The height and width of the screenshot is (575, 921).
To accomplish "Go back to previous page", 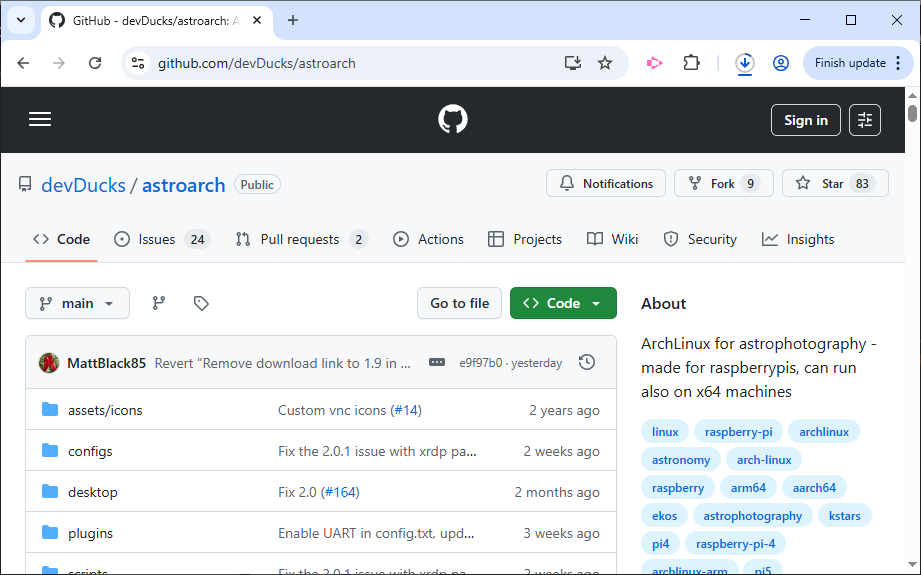I will coord(23,63).
